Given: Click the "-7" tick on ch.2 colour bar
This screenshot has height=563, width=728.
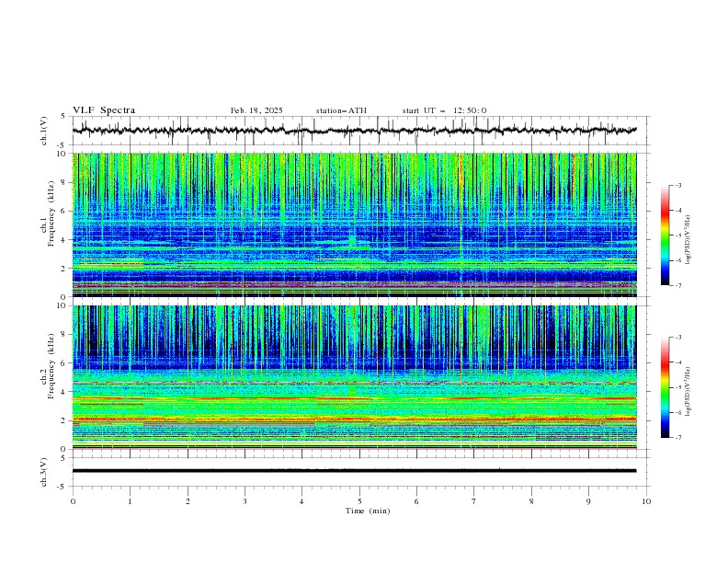Looking at the screenshot, I should (678, 438).
